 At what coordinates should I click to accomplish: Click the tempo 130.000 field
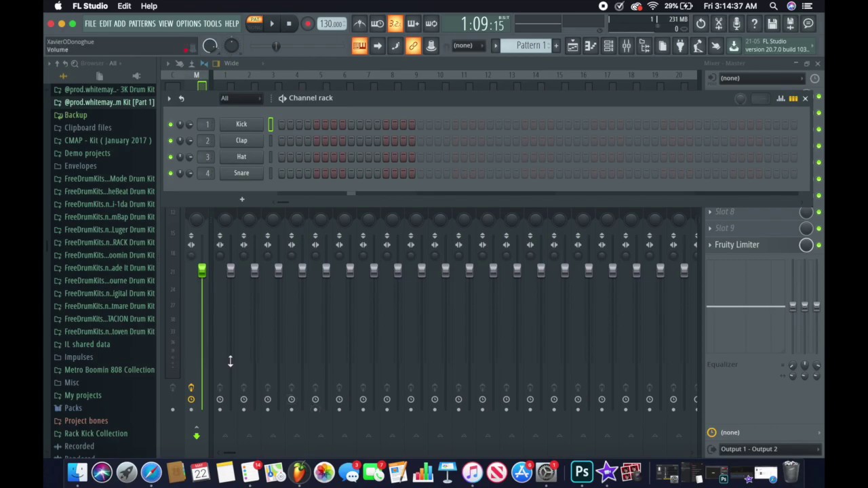tap(331, 24)
